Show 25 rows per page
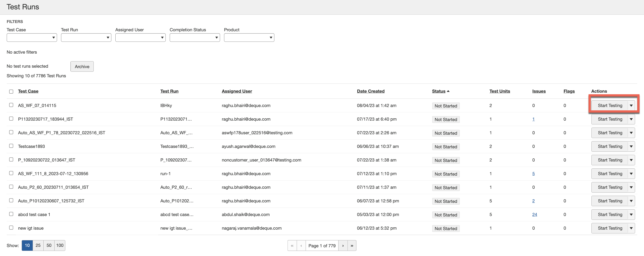The image size is (644, 256). (x=38, y=245)
